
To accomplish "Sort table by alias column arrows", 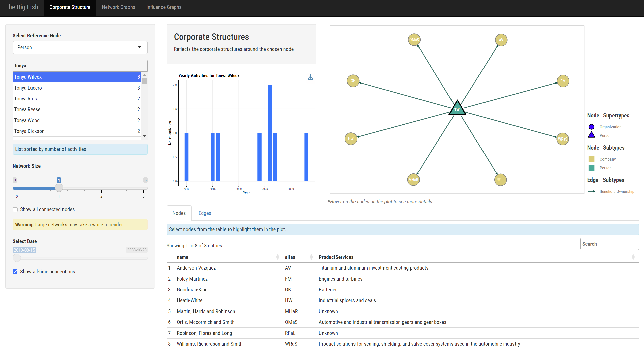I will click(311, 257).
